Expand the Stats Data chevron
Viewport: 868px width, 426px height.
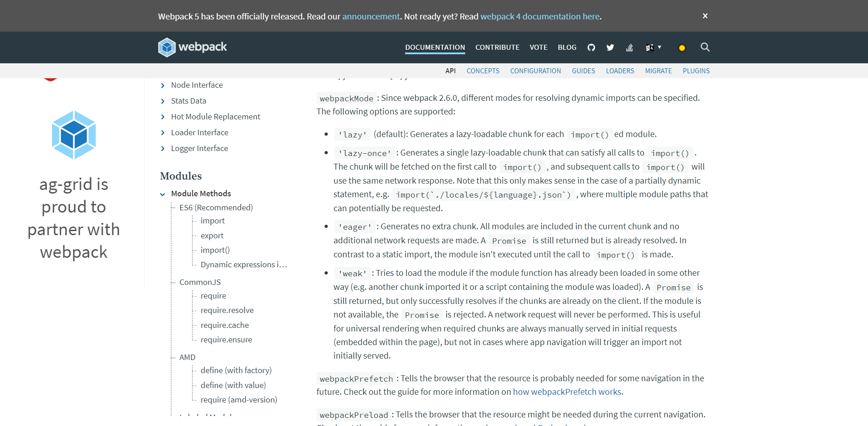coord(163,101)
